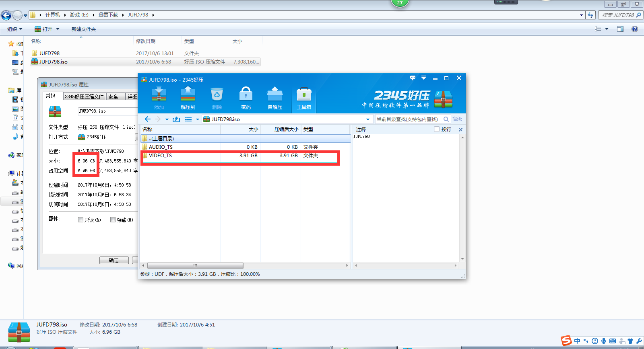Toggle the Explorer preview pane button

pos(620,29)
